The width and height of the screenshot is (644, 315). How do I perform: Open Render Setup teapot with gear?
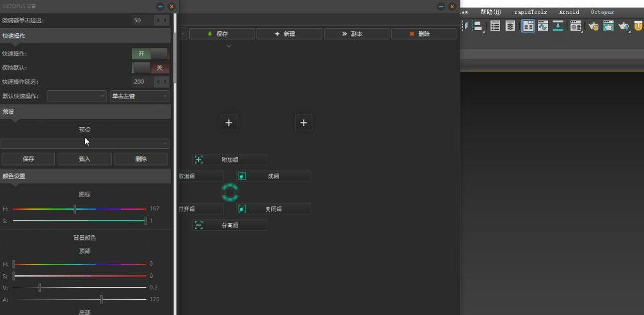click(x=593, y=26)
